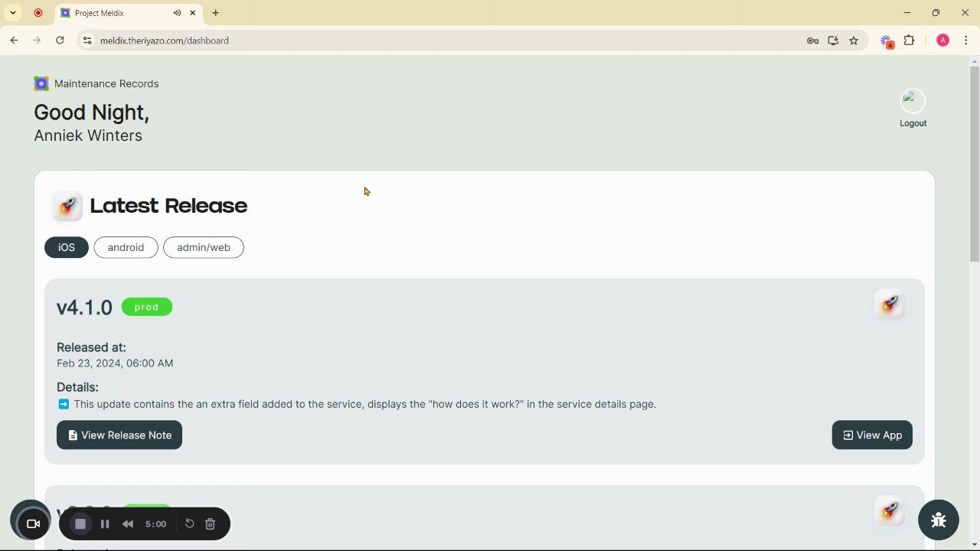This screenshot has height=551, width=980.
Task: Click the install app icon in address bar
Action: click(833, 41)
